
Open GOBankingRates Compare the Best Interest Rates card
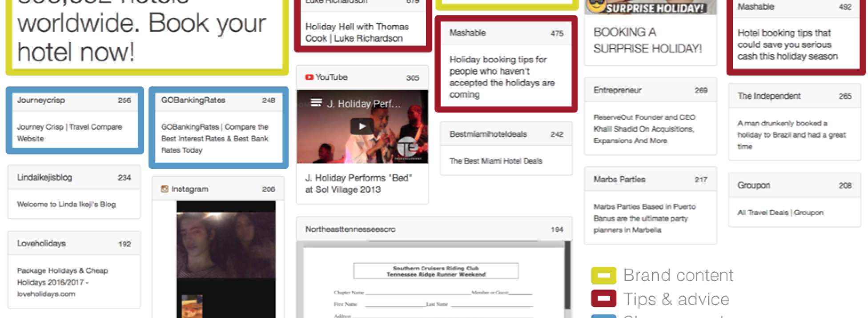coord(215,138)
